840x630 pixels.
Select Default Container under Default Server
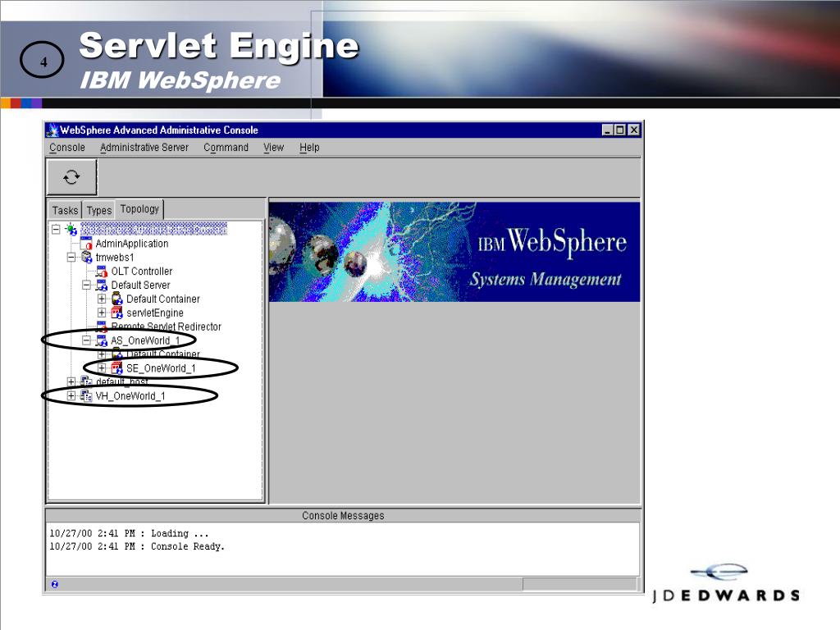click(163, 299)
